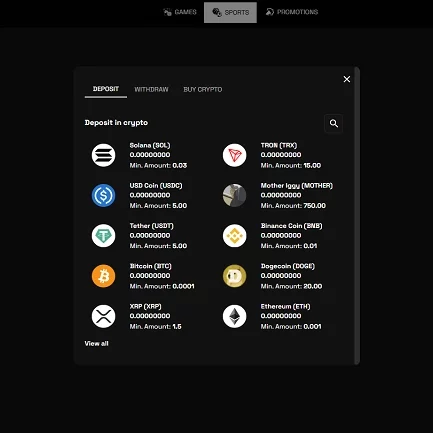The width and height of the screenshot is (433, 433).
Task: Close the deposit dialog
Action: point(347,79)
